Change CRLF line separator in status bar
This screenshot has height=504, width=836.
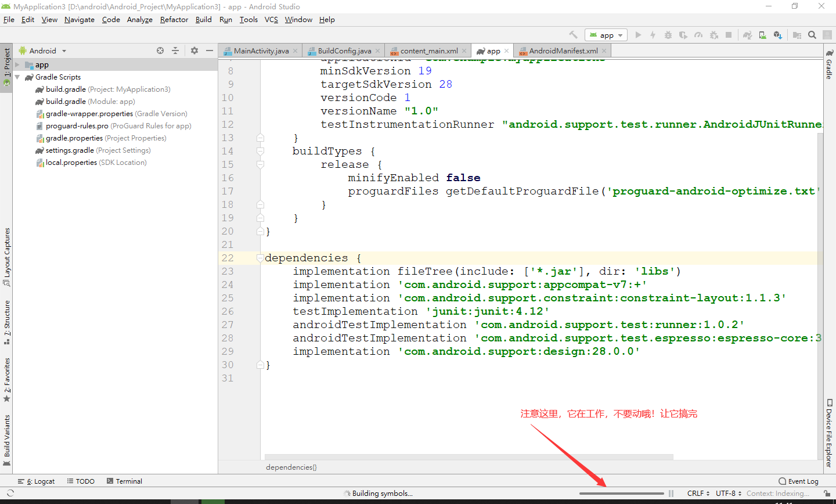pos(698,494)
